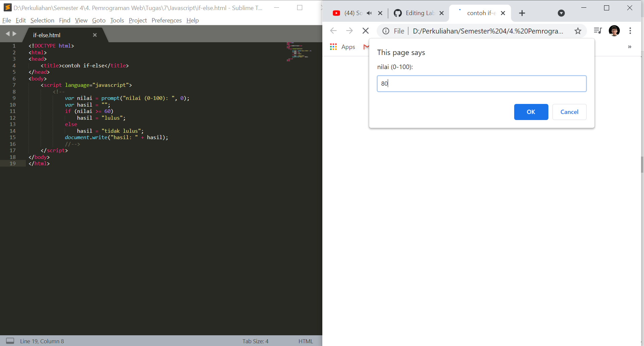Click the Sublime minimap code preview

tap(299, 52)
